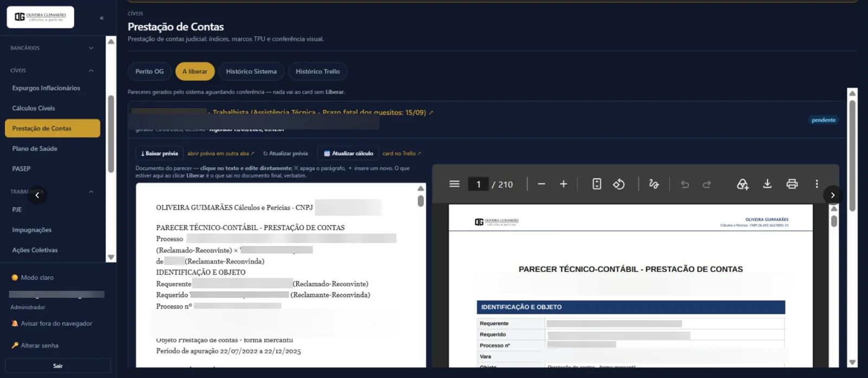Screen dimensions: 868x378
Task: Switch to Histórico Trello tab
Action: point(318,71)
